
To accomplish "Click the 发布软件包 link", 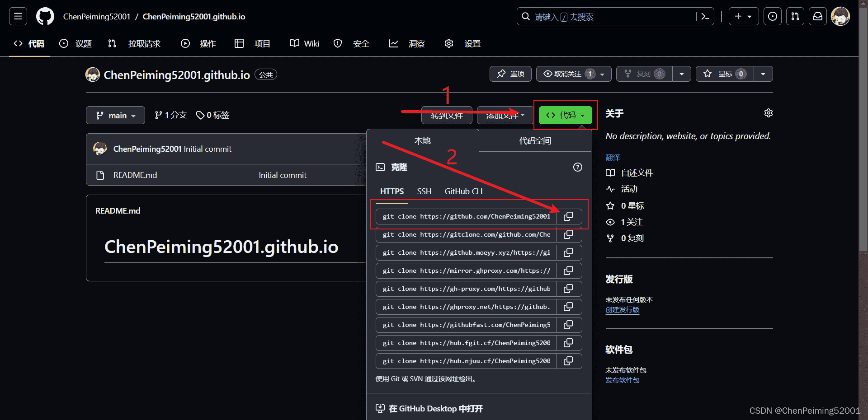I will (x=622, y=380).
